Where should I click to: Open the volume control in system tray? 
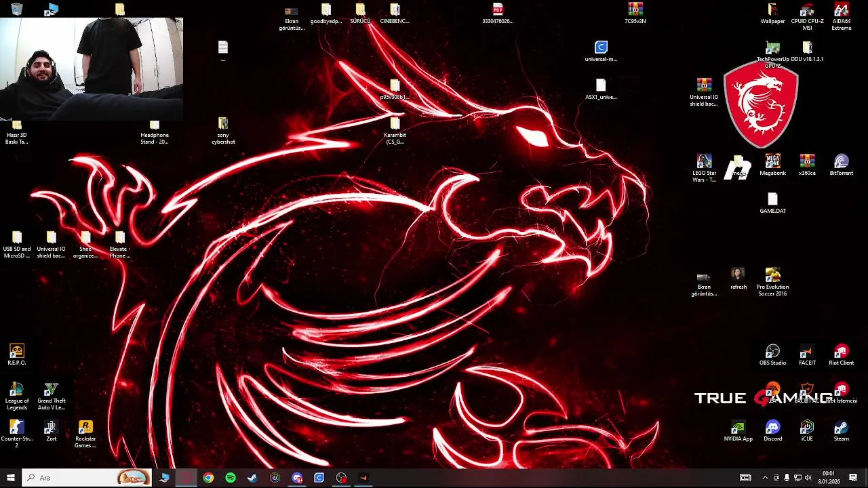pos(808,478)
